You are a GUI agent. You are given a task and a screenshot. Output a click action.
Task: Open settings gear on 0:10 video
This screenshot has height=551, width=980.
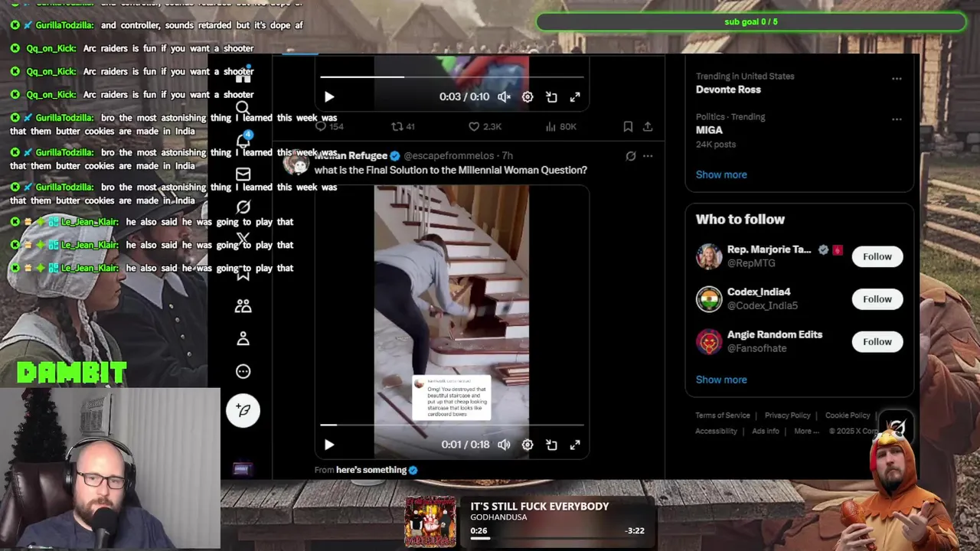tap(528, 97)
